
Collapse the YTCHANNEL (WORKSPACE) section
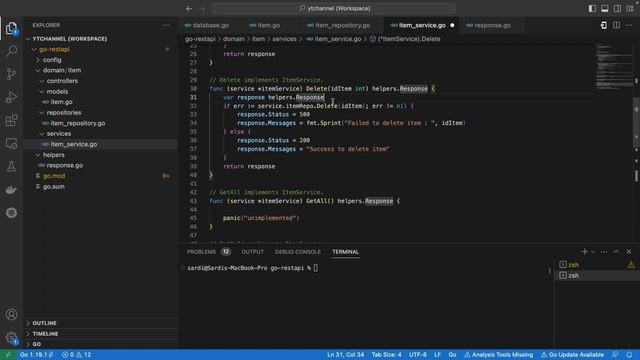click(x=100, y=39)
